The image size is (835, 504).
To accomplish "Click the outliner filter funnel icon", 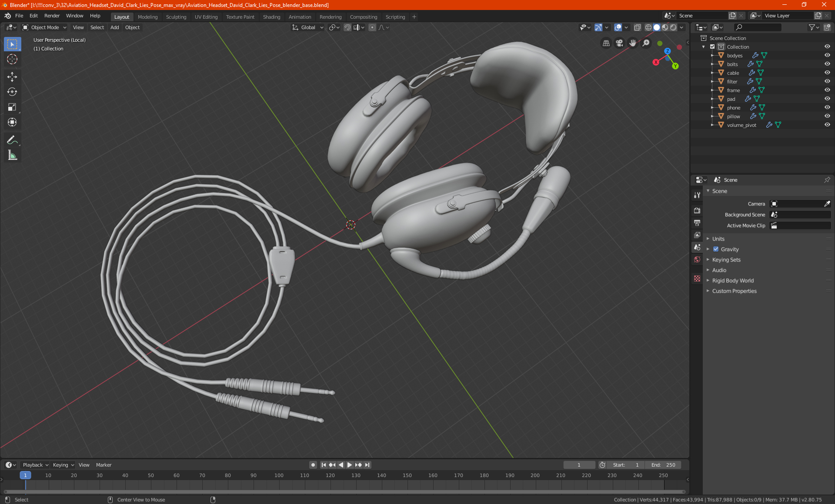I will [812, 27].
